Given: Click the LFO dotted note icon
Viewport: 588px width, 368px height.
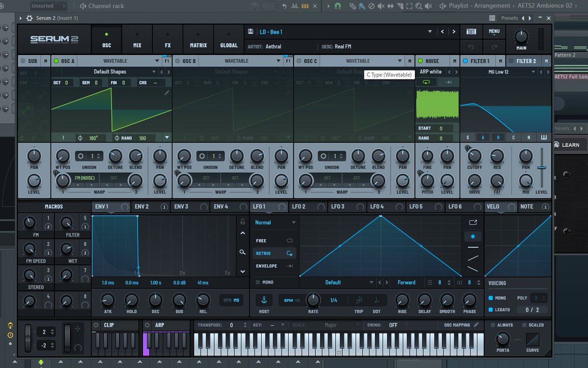Looking at the screenshot, I should point(376,300).
